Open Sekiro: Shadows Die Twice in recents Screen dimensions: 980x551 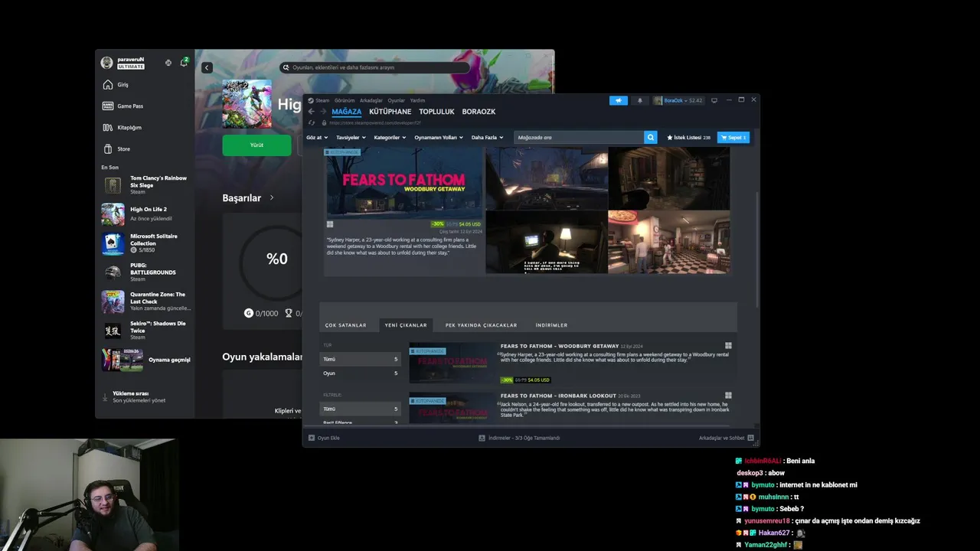tap(145, 331)
